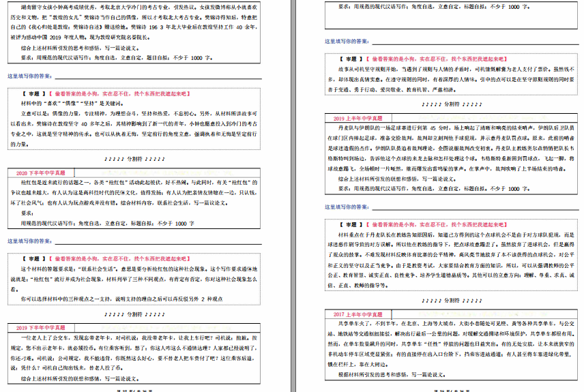The width and height of the screenshot is (584, 392).
Task: Click the paragraph starting 一位老人上了公交车
Action: (134, 353)
